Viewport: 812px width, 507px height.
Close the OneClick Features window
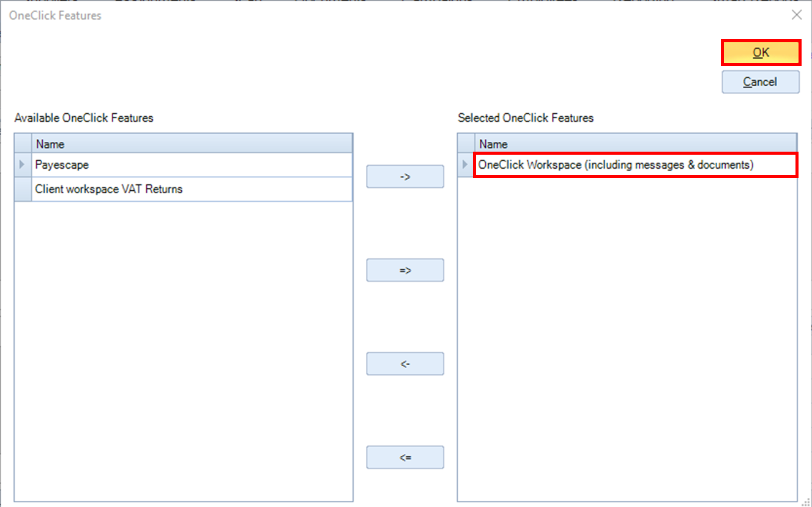pos(796,15)
